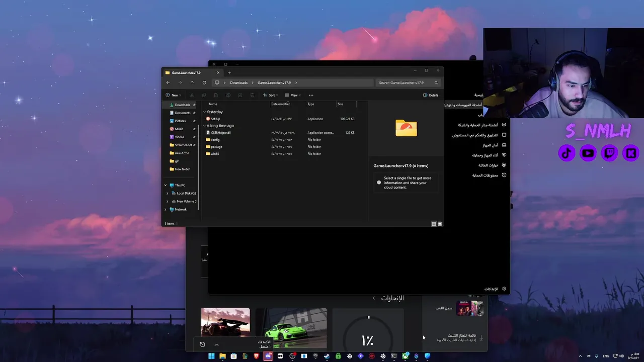Image resolution: width=644 pixels, height=362 pixels.
Task: Click the Cut scissors icon in toolbar
Action: click(192, 95)
